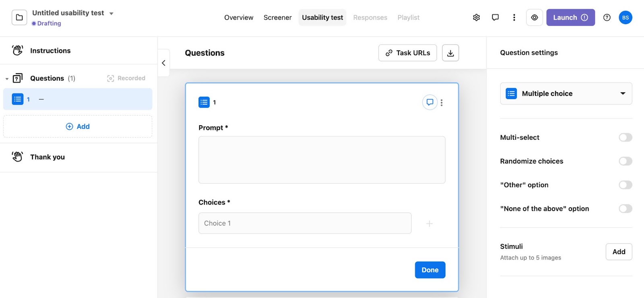This screenshot has width=644, height=298.
Task: Open the top bar three-dot more menu
Action: (514, 17)
